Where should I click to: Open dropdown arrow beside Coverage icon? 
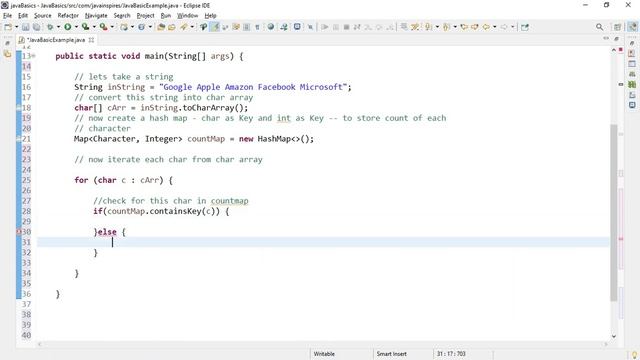click(94, 27)
